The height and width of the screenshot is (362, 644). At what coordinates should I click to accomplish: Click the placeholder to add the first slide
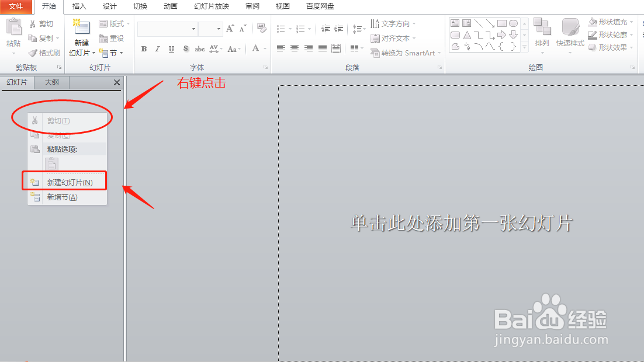(x=461, y=223)
